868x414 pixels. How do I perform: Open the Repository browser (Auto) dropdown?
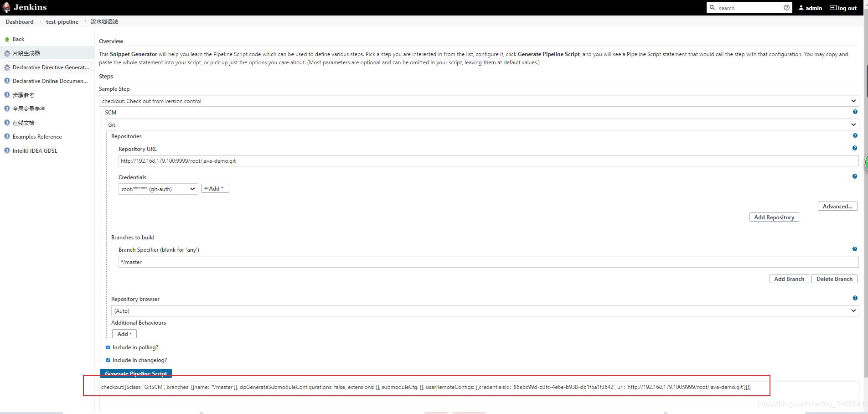484,310
